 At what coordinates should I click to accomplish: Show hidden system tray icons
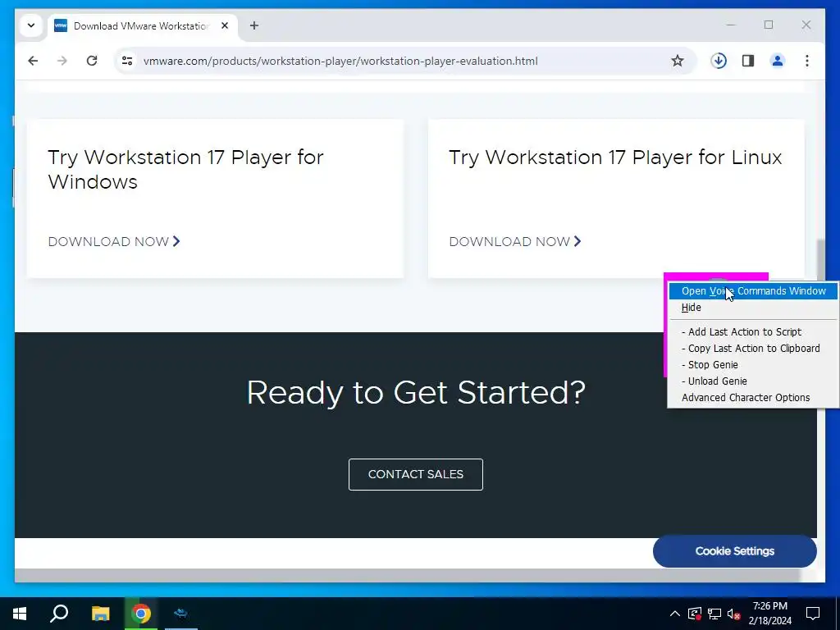click(675, 614)
